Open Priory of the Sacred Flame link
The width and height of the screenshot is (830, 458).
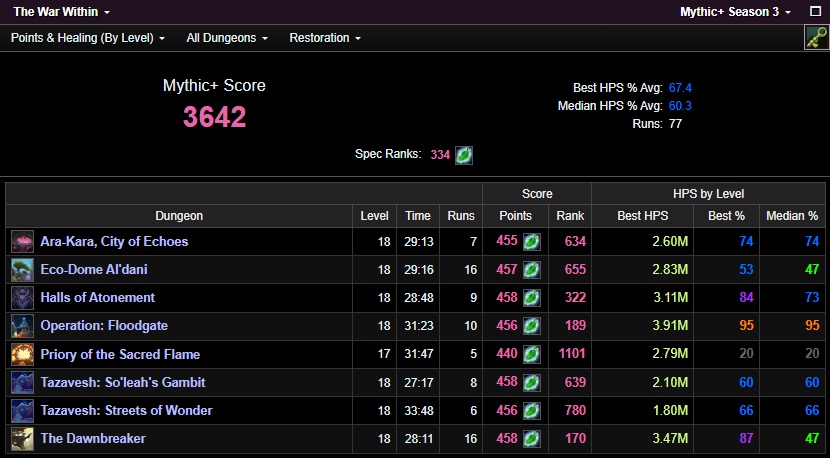click(x=120, y=354)
